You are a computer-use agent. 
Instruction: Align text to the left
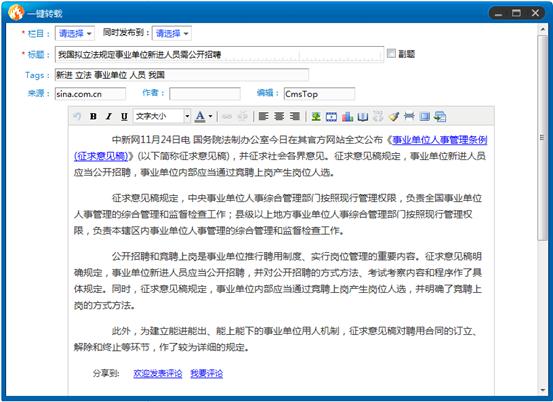tap(263, 116)
